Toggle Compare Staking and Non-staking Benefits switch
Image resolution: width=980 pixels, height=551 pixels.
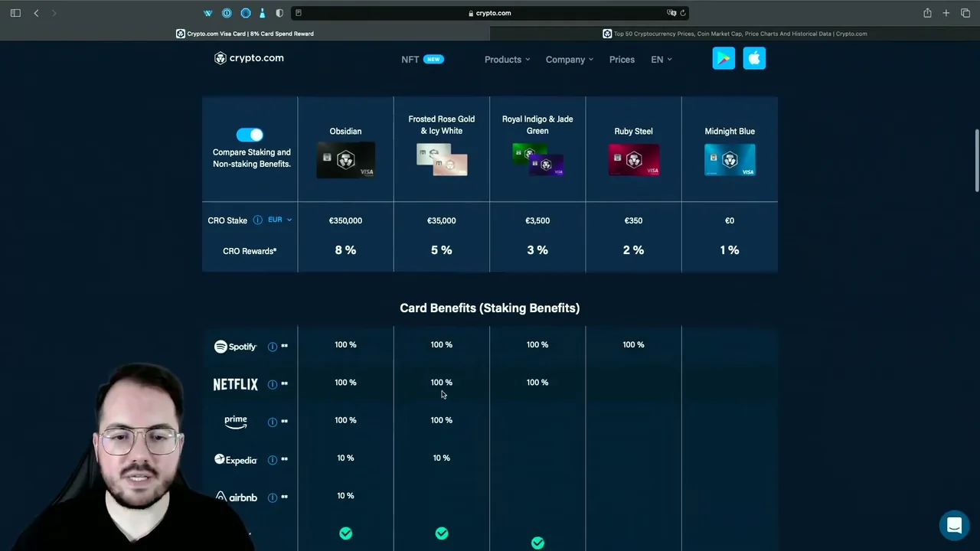250,135
